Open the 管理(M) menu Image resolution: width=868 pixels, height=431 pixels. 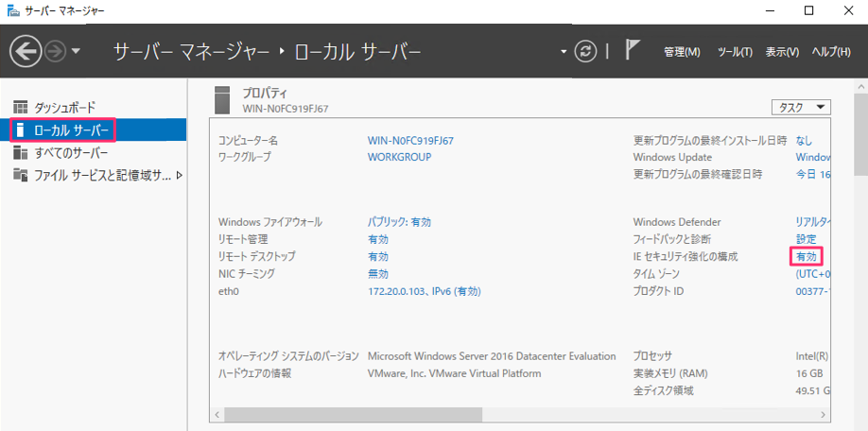click(682, 52)
